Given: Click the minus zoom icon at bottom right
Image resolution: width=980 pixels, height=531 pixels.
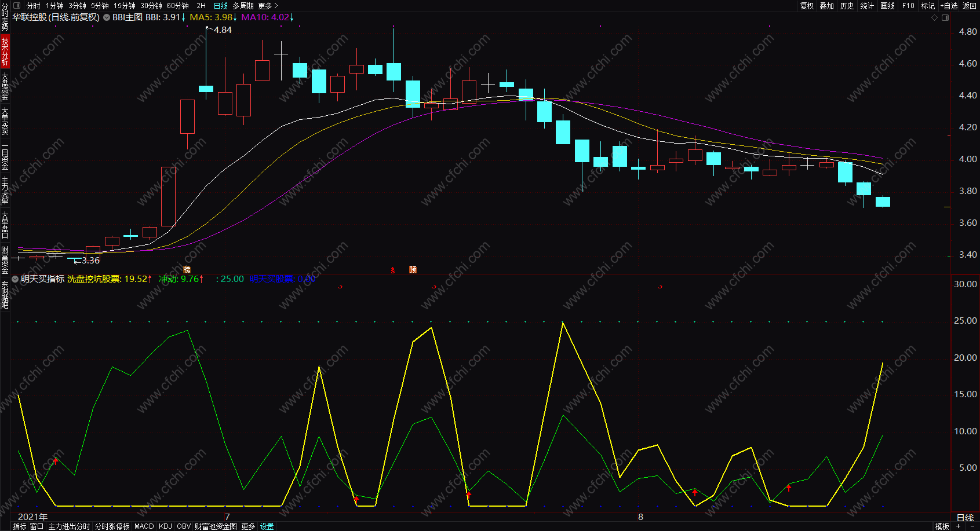Looking at the screenshot, I should tap(972, 526).
